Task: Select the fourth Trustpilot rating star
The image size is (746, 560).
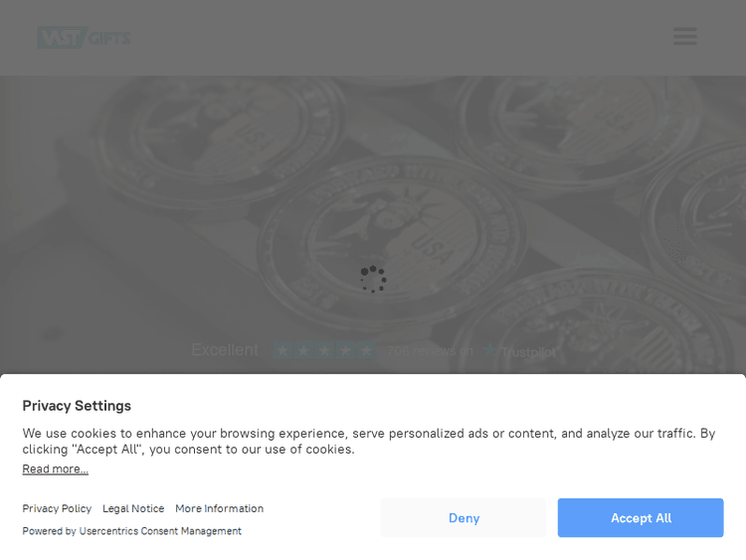Action: (345, 351)
